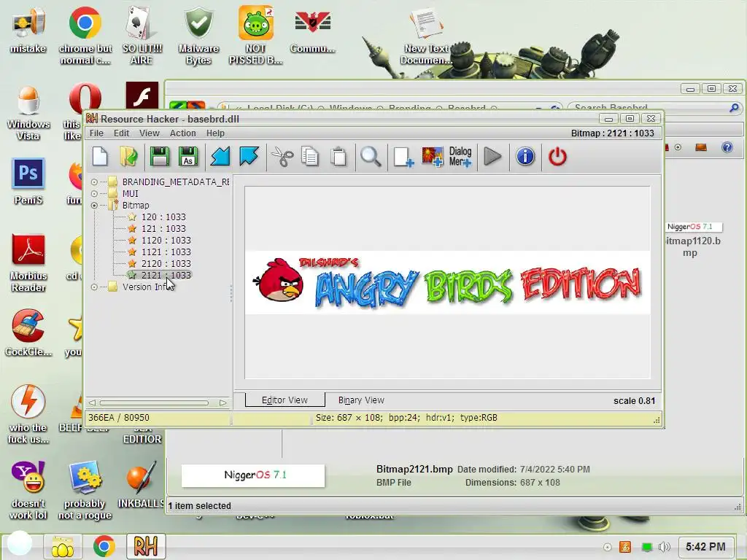Open Chrome from the taskbar
Image resolution: width=747 pixels, height=560 pixels.
104,547
